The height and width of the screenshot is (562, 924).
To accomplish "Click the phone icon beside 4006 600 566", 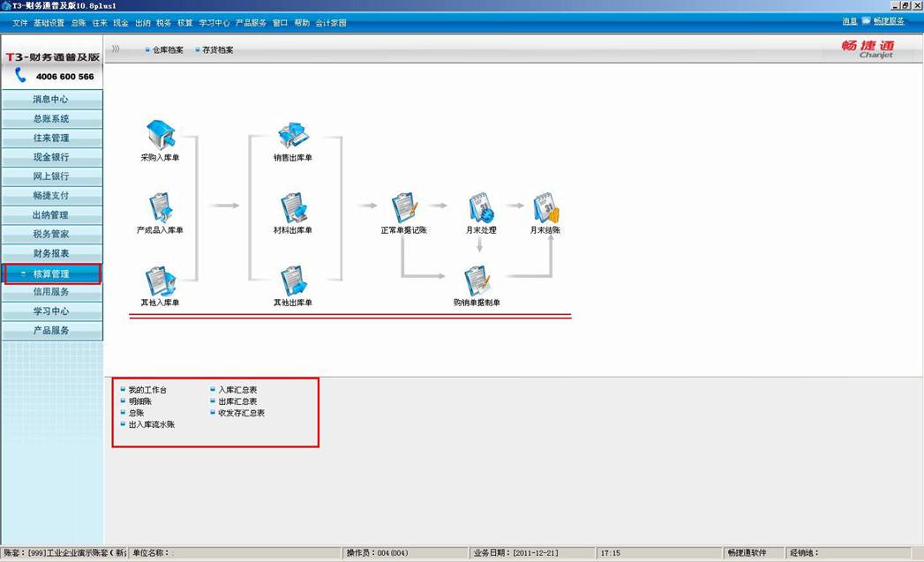I will [20, 75].
